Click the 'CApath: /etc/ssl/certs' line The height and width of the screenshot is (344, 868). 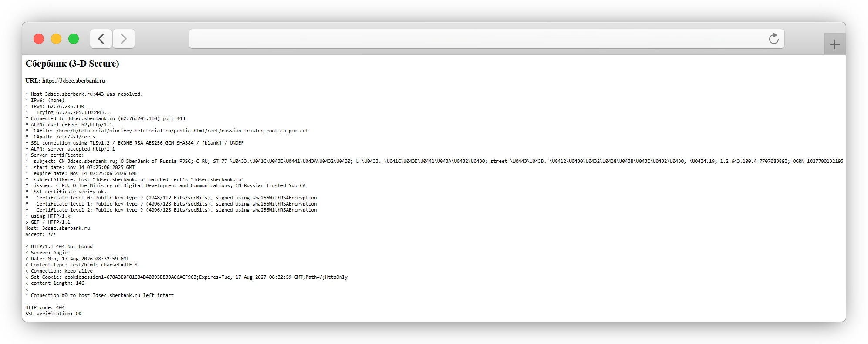coord(60,137)
